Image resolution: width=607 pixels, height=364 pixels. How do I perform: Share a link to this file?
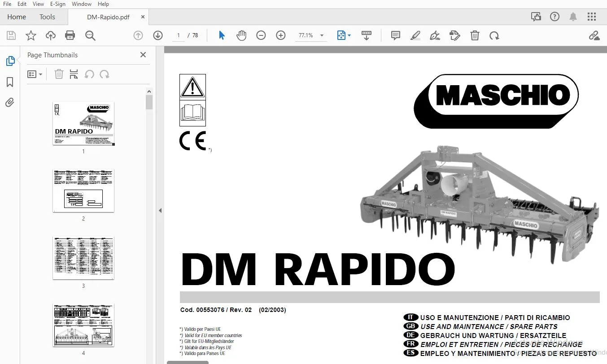click(x=594, y=35)
